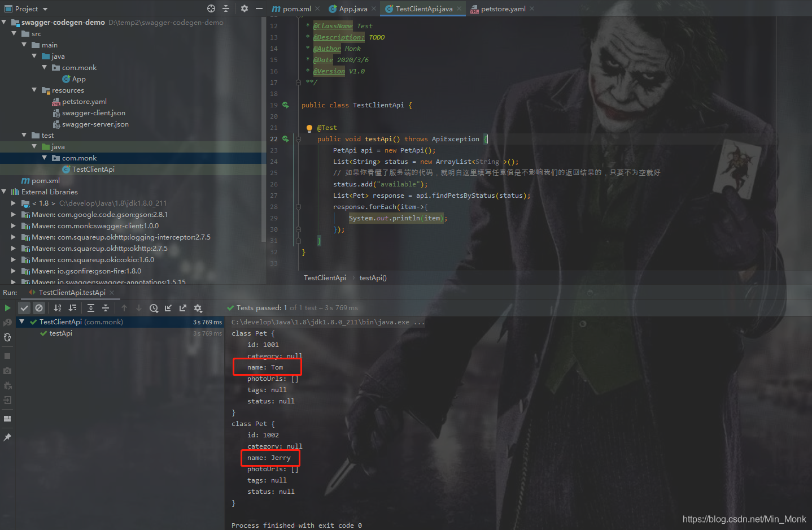Select TestClientApi in project tree
This screenshot has width=812, height=530.
pyautogui.click(x=93, y=170)
